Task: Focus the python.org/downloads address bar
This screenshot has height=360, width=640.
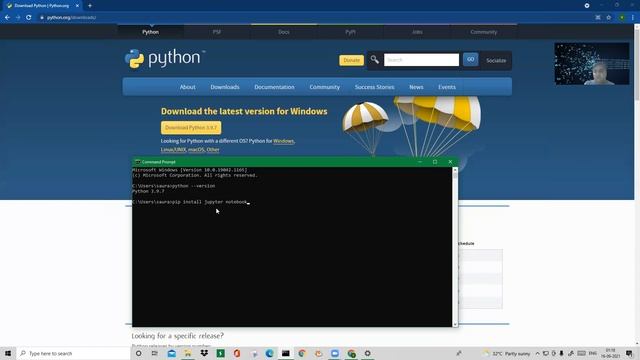Action: (x=310, y=18)
